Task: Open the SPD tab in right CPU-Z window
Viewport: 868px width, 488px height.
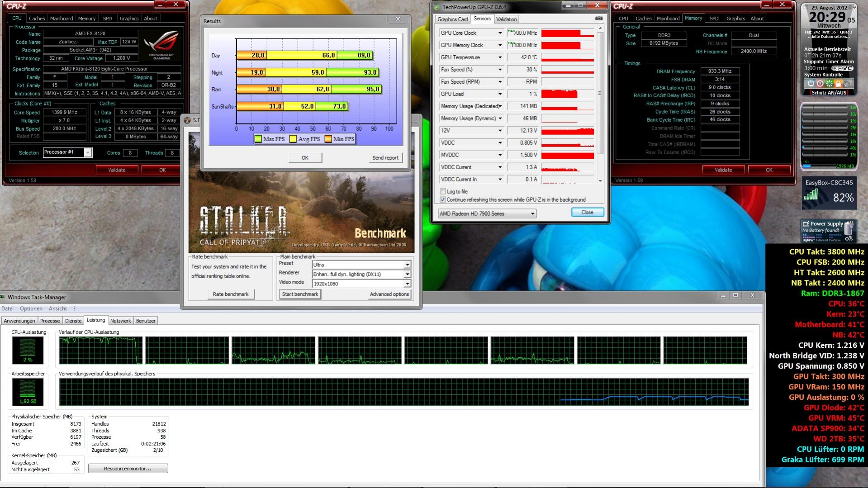Action: [714, 19]
